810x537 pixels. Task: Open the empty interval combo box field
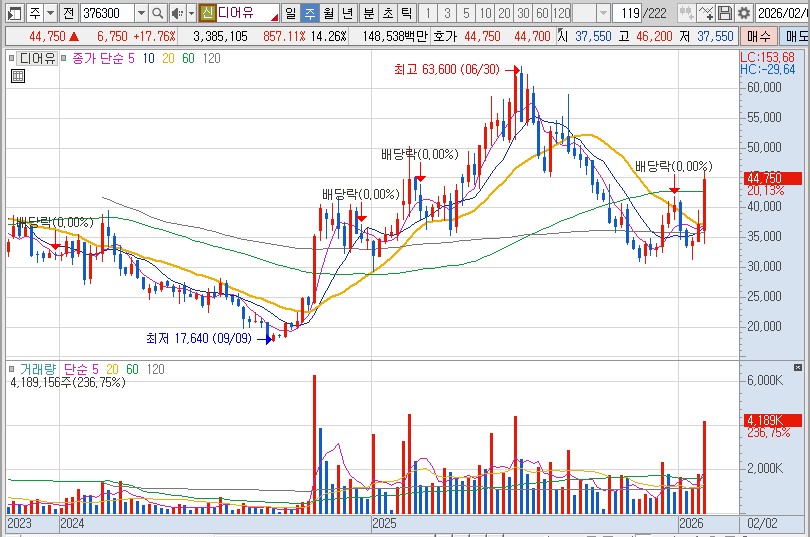tap(585, 13)
